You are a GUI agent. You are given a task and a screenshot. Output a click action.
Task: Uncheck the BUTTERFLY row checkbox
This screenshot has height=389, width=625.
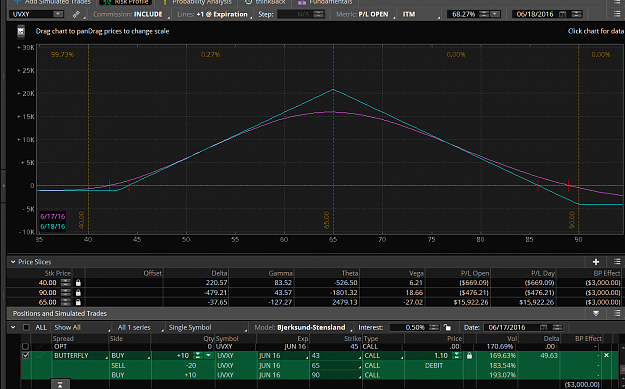[x=25, y=355]
